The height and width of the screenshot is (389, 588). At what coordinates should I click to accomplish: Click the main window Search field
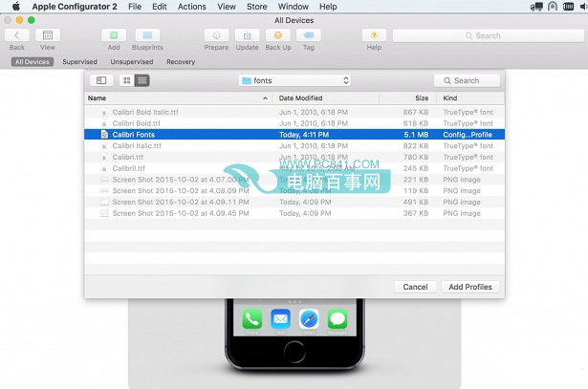click(489, 35)
